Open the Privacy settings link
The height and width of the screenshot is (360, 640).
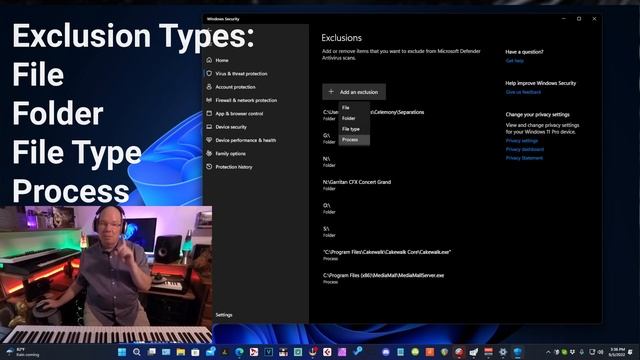click(x=522, y=141)
